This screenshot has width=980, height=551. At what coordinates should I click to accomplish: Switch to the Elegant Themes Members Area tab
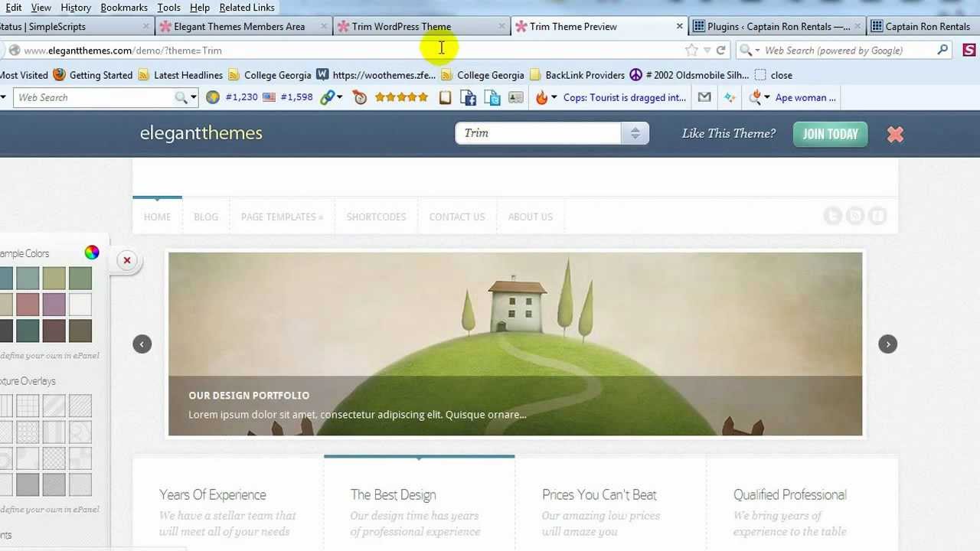pyautogui.click(x=243, y=27)
